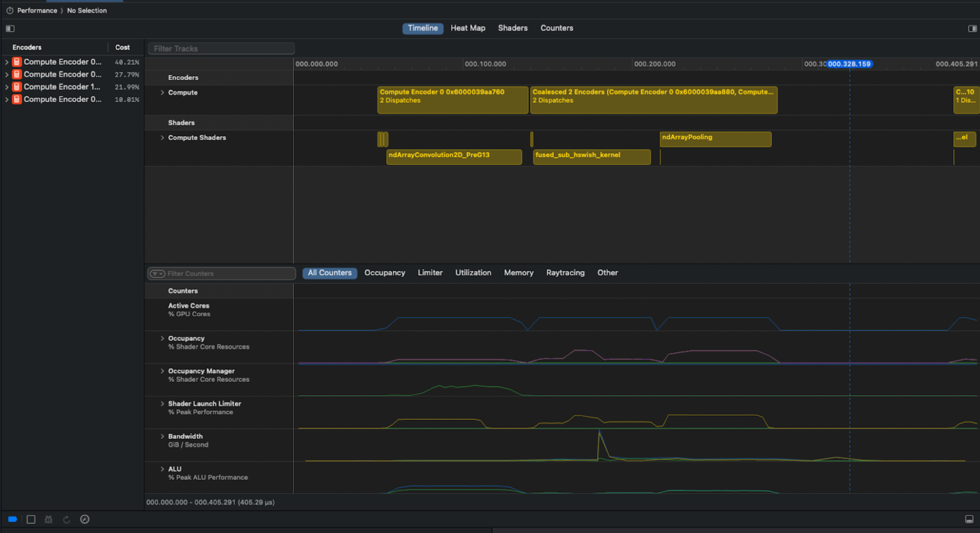Click the circular reload arrow icon
980x533 pixels.
(x=67, y=519)
